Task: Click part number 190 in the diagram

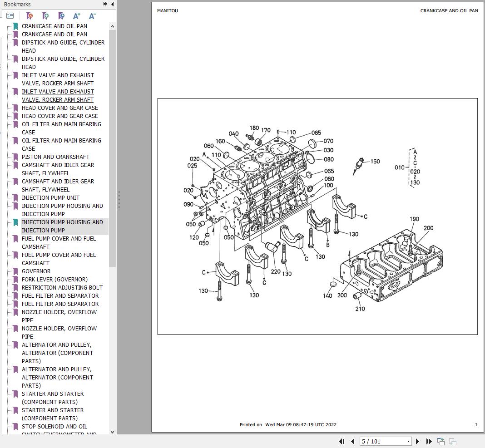Action: click(x=415, y=219)
